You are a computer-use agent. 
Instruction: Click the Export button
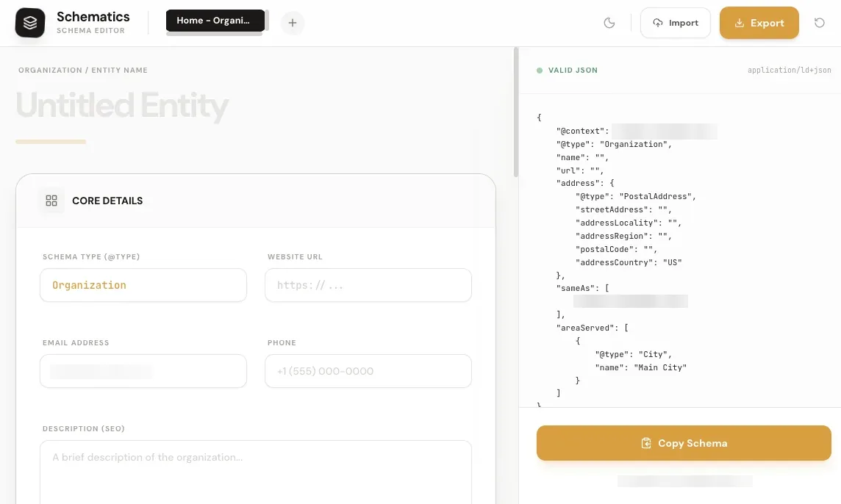click(x=759, y=23)
